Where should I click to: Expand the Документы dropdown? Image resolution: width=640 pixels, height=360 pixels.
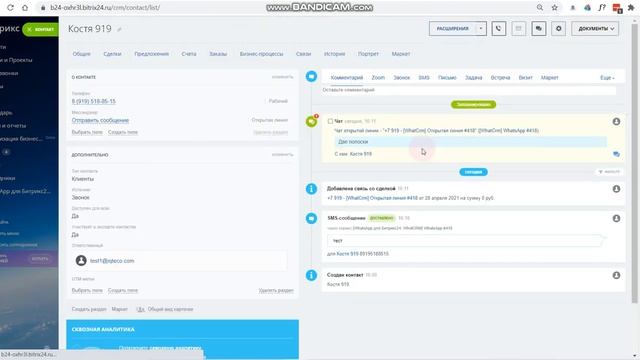(595, 29)
